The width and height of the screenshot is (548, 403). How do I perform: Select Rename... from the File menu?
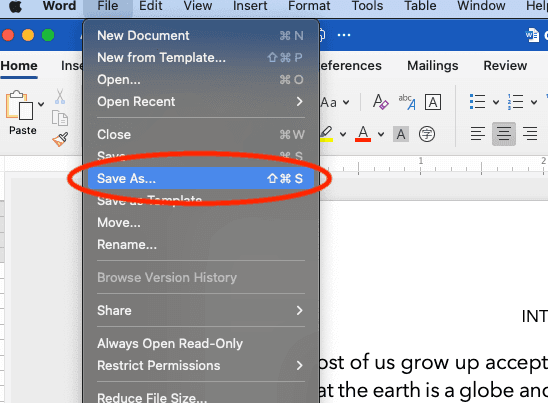click(x=201, y=245)
